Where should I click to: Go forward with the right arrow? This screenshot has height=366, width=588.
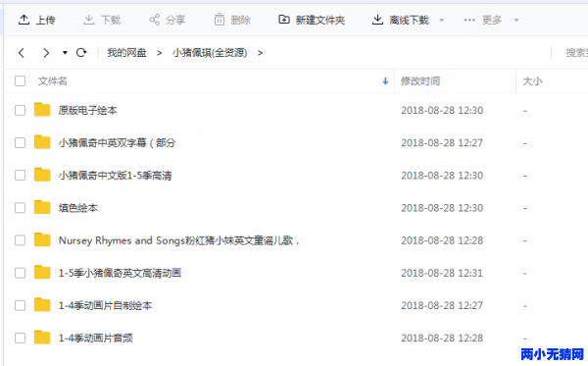click(46, 53)
